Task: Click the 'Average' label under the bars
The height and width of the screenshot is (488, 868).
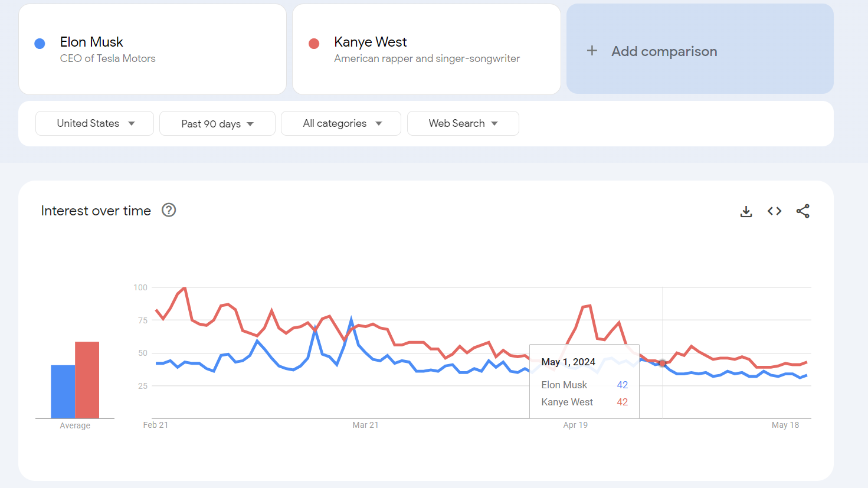Action: [x=75, y=425]
